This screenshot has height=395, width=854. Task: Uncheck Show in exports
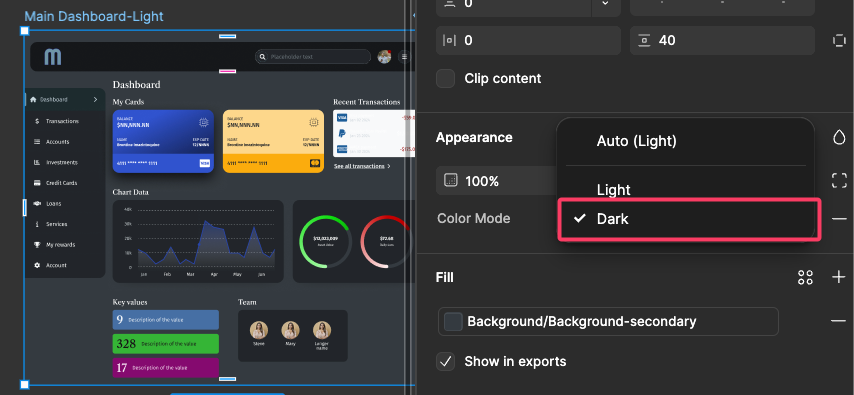[446, 362]
